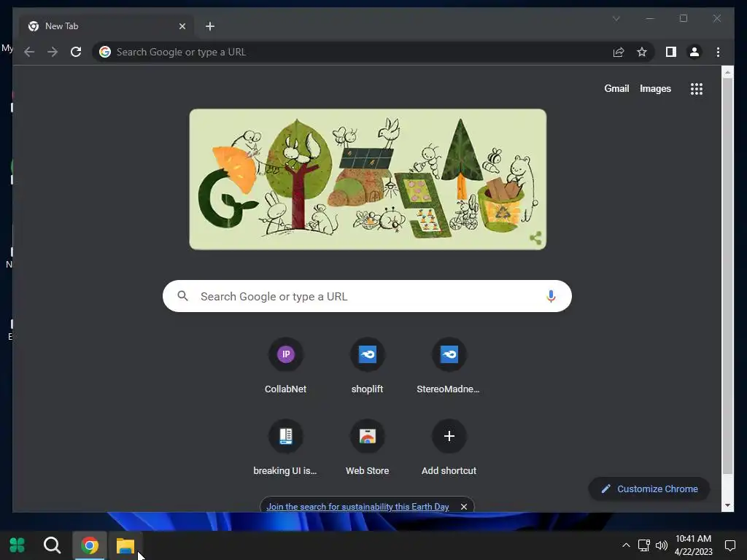747x560 pixels.
Task: Focus the Google search box
Action: tap(367, 296)
